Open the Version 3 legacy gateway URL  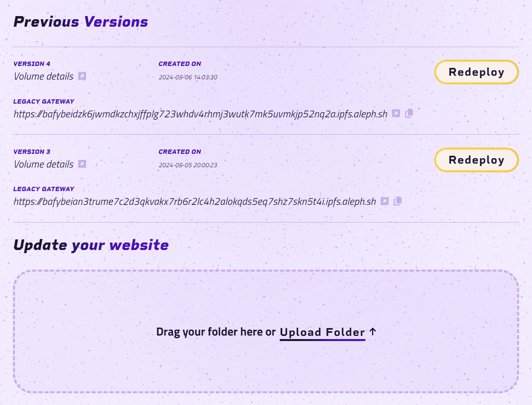[194, 202]
